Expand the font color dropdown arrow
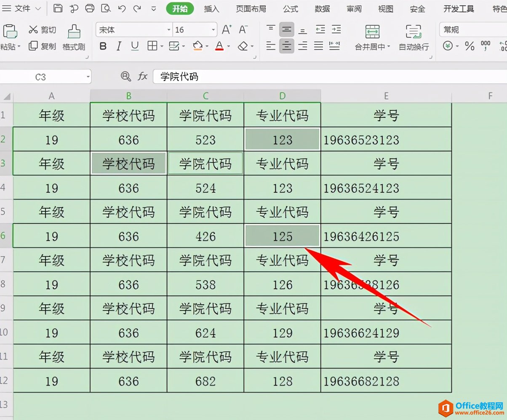This screenshot has height=420, width=507. click(x=229, y=46)
